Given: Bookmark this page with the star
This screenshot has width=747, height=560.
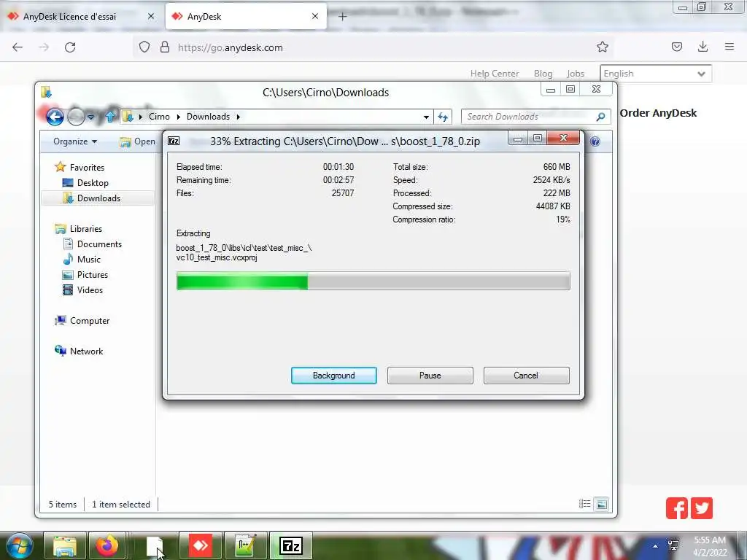Looking at the screenshot, I should coord(602,47).
